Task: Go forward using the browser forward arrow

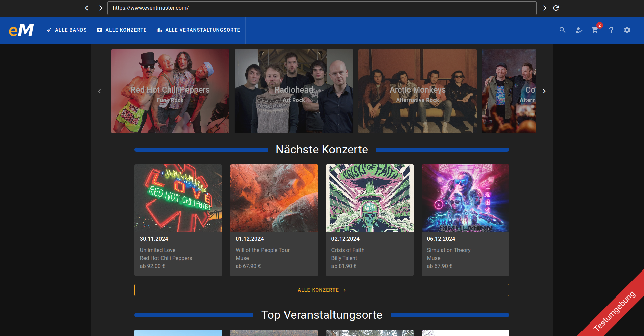Action: [x=100, y=8]
